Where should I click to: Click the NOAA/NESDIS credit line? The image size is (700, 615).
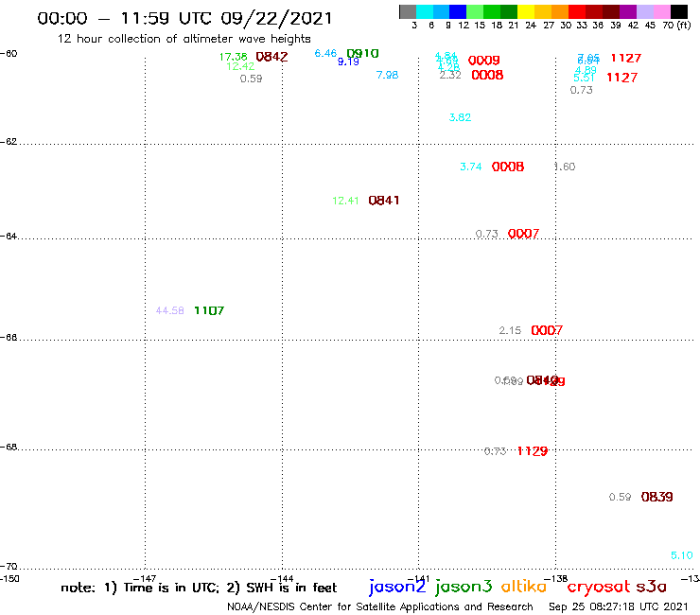[x=380, y=607]
